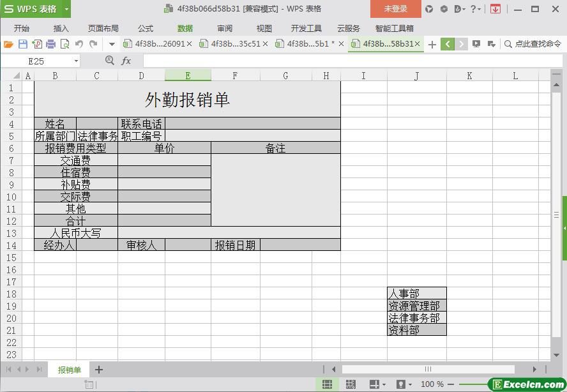
Task: Click the open folder icon in toolbar
Action: pyautogui.click(x=8, y=44)
